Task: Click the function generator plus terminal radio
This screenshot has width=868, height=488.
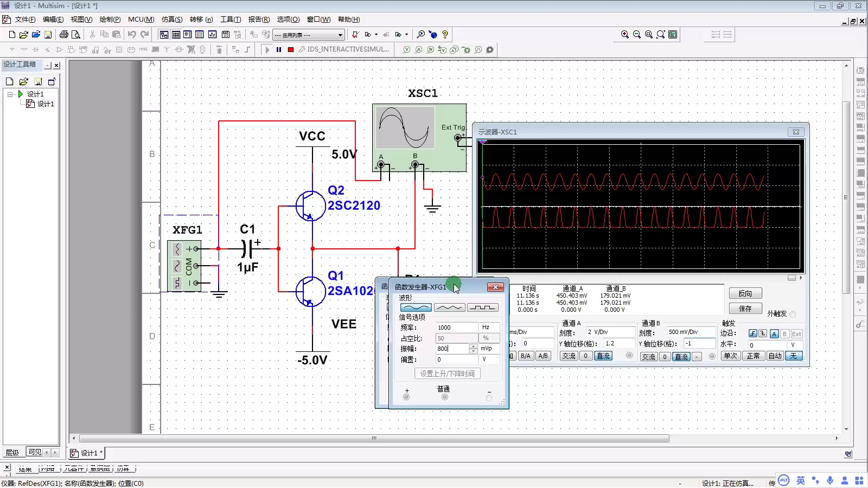Action: [x=406, y=397]
